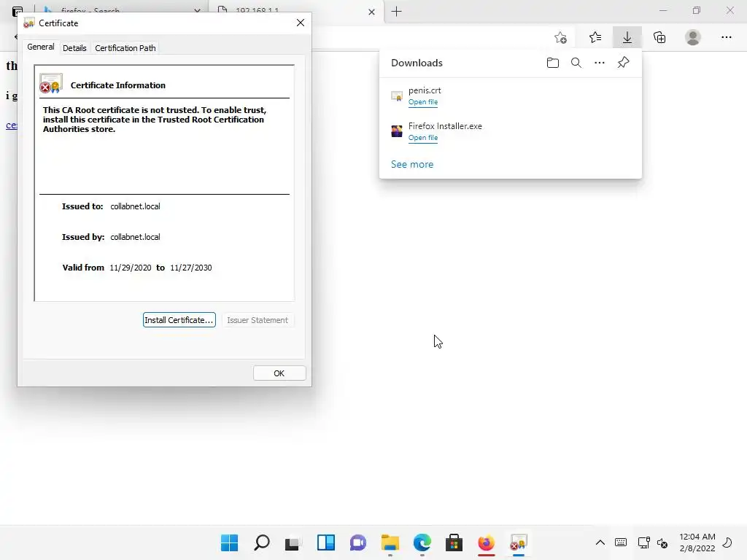
Task: Open Collections icon in Edge toolbar
Action: [659, 37]
